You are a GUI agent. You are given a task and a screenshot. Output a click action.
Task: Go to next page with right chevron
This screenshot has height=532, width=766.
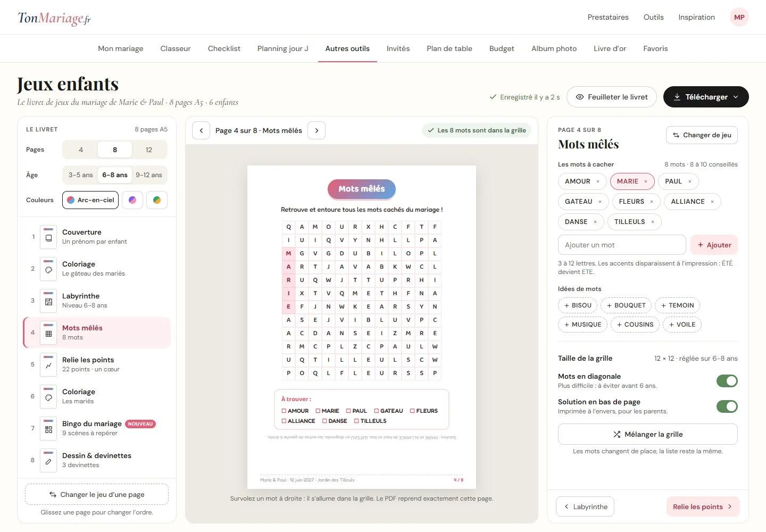(317, 130)
